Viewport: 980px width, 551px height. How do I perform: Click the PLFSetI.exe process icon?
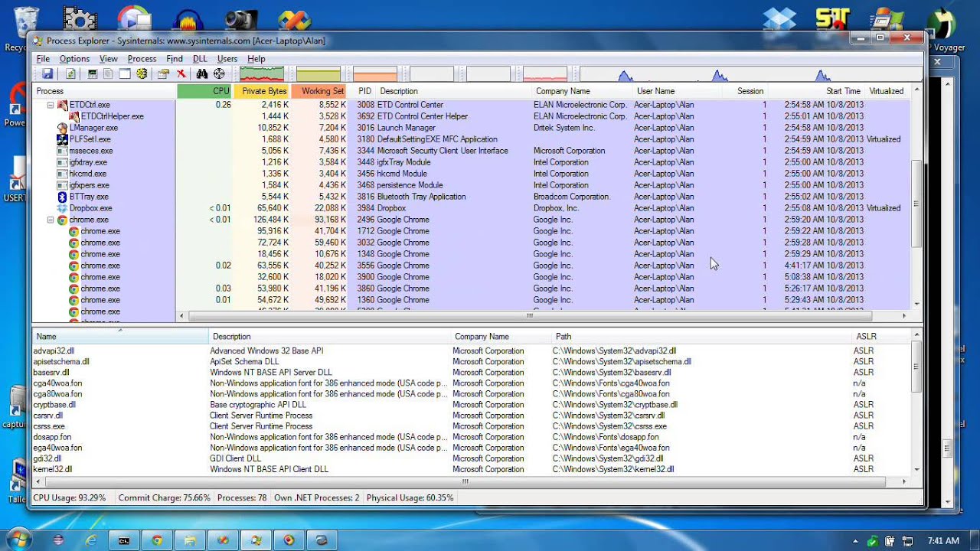(x=63, y=139)
